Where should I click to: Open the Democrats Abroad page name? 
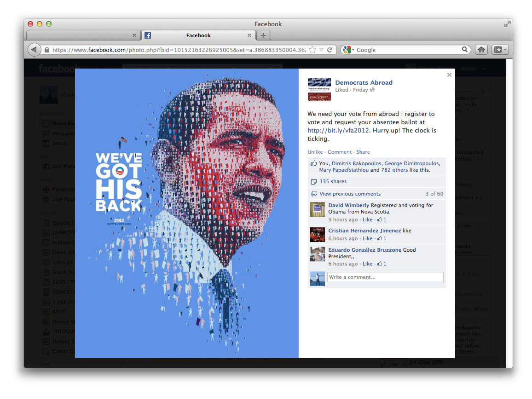(x=364, y=82)
